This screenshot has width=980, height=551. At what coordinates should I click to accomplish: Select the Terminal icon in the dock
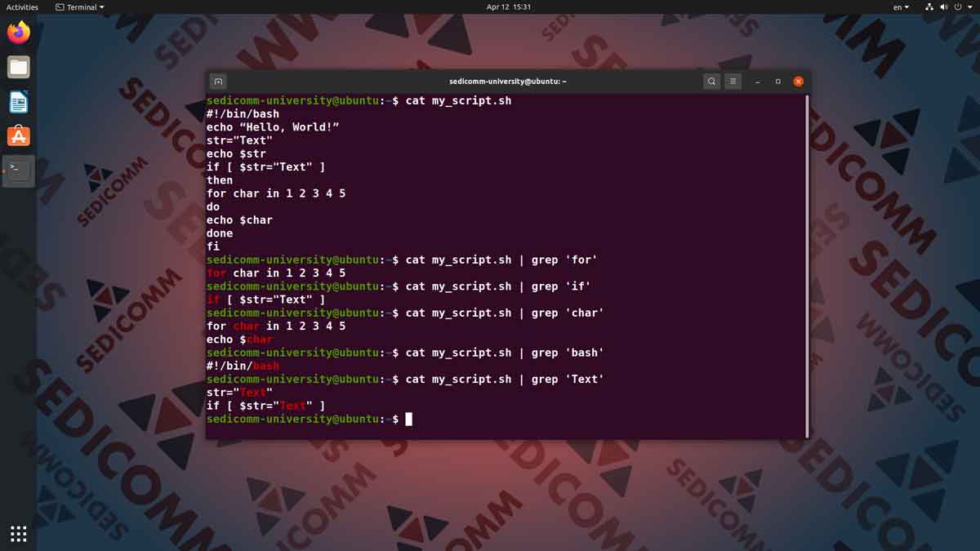(19, 171)
